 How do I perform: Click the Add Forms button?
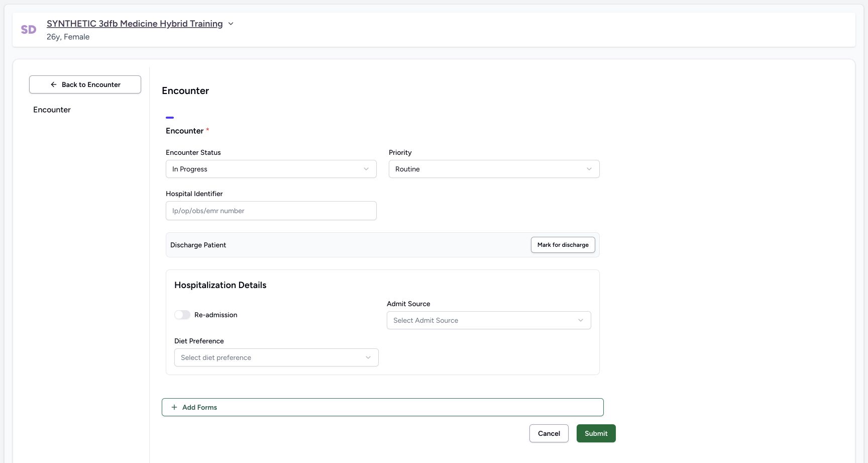click(x=383, y=407)
